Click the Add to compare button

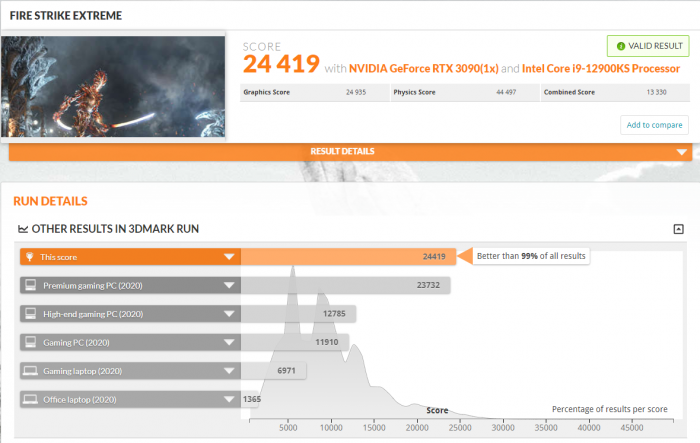[654, 125]
